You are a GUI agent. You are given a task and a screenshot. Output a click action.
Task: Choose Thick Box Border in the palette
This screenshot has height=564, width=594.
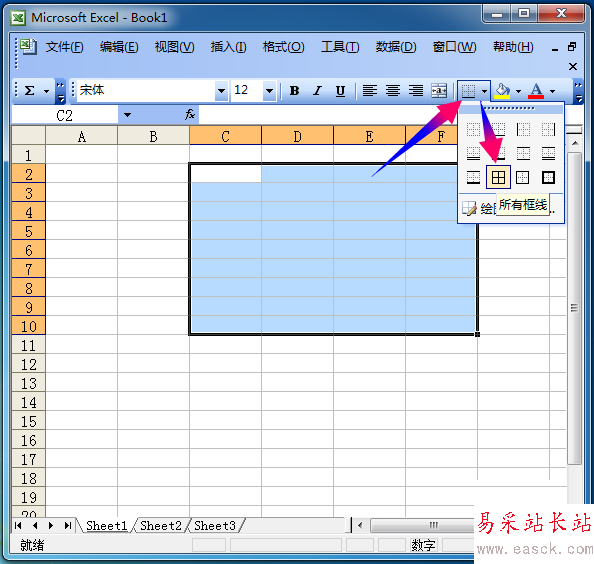(x=548, y=177)
